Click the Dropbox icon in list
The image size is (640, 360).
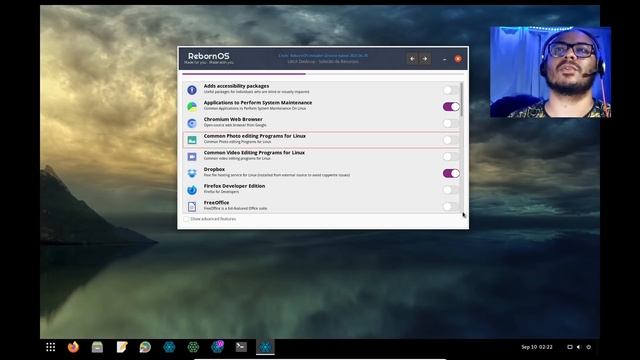tap(192, 173)
